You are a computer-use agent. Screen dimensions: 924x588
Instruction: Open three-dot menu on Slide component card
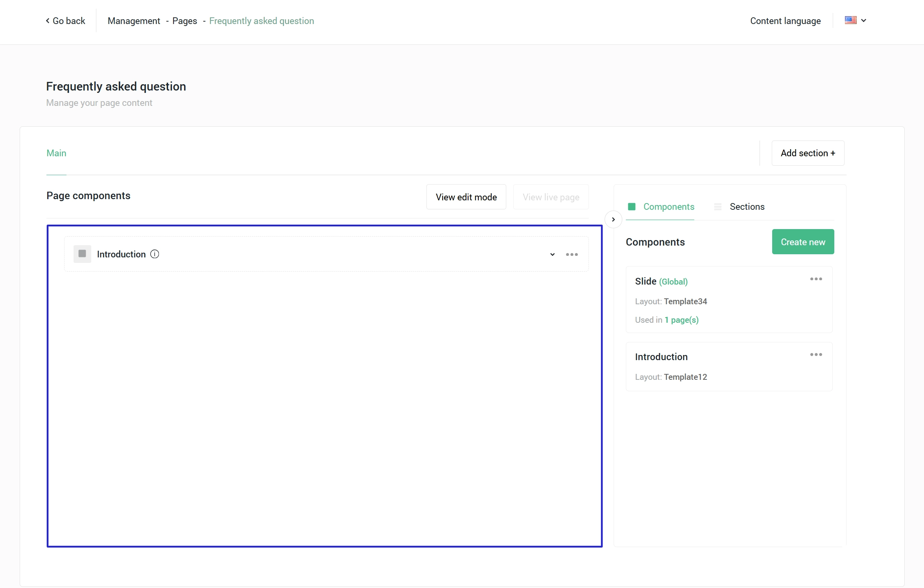pos(816,279)
